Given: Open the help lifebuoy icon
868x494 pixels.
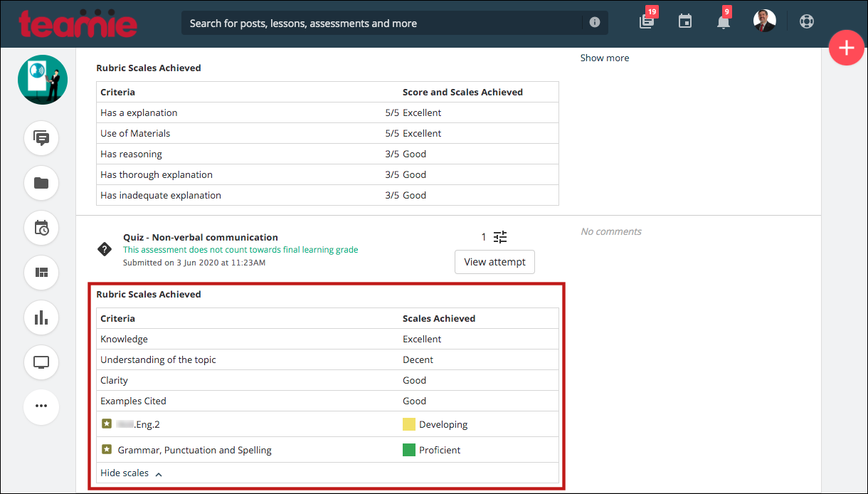Looking at the screenshot, I should tap(806, 21).
